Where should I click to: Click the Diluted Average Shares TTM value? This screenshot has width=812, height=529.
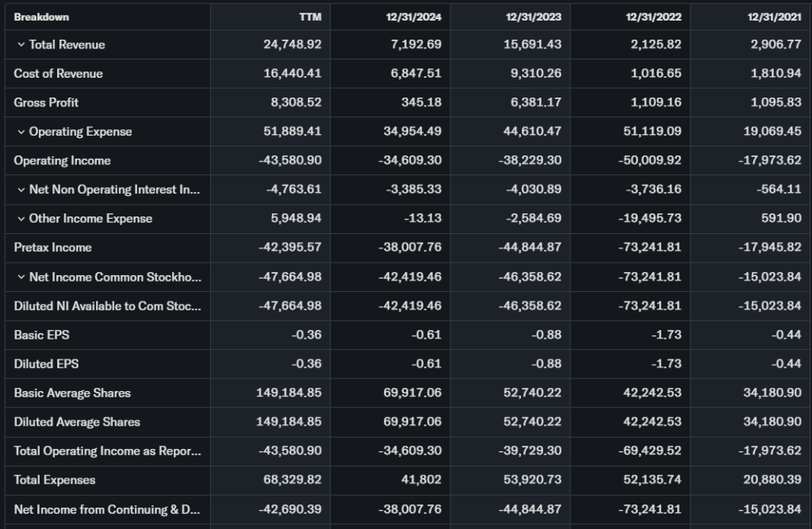pos(289,422)
